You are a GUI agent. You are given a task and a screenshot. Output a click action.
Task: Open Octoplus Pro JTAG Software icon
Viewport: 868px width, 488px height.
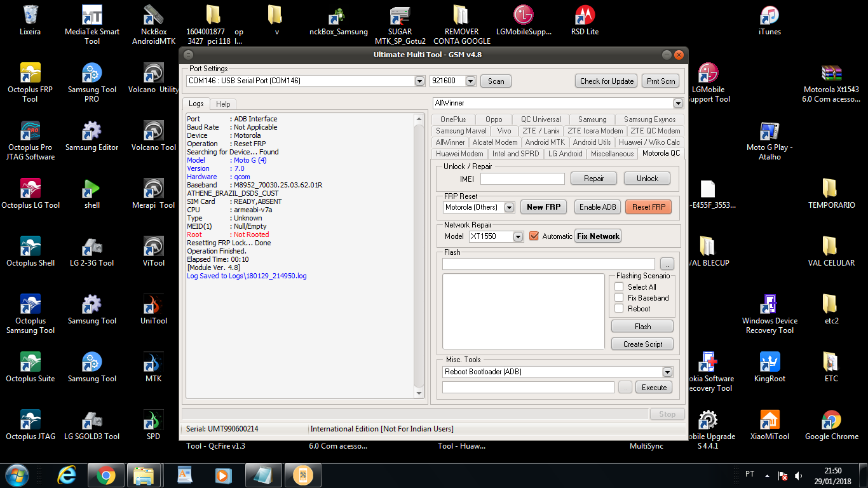30,140
